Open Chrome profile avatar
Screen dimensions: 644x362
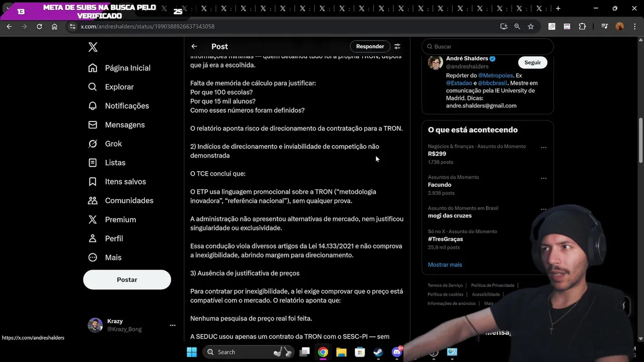[620, 27]
